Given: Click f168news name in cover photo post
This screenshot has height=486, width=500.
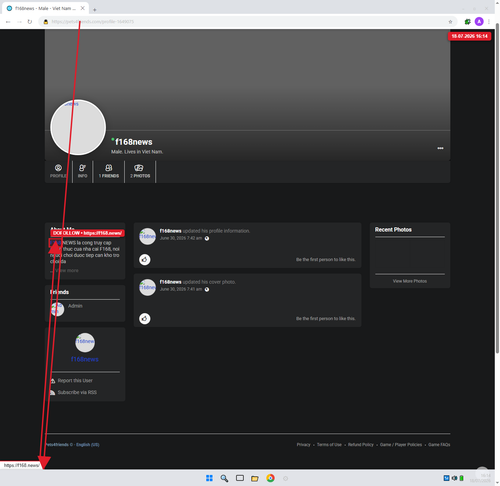Looking at the screenshot, I should pos(170,282).
